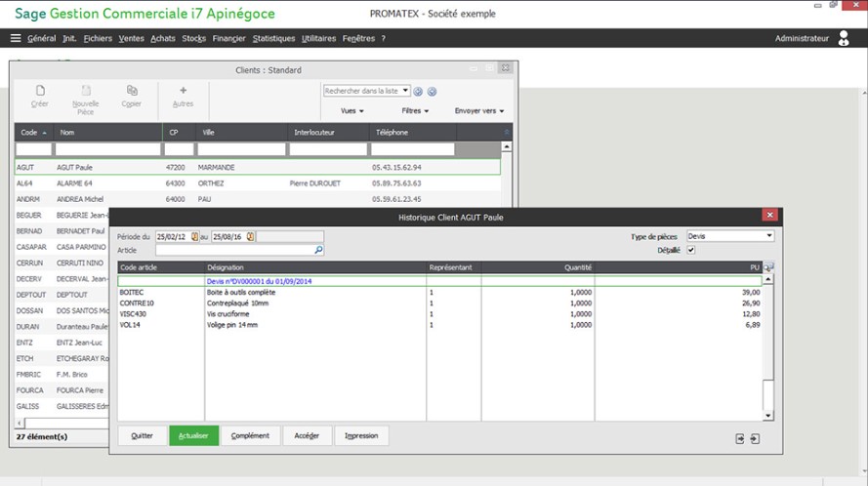Open the Statistiques menu

tap(274, 38)
